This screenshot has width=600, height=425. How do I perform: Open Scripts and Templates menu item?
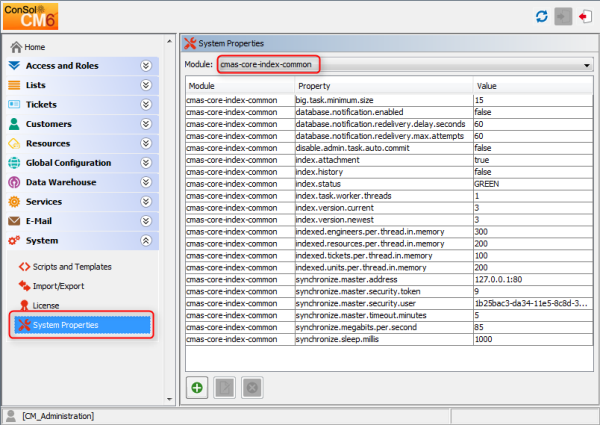(x=72, y=267)
